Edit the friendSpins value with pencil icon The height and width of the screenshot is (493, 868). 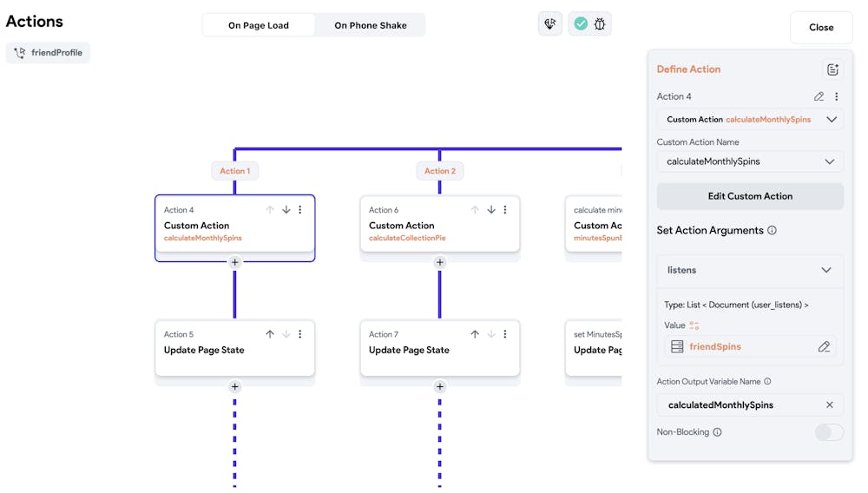824,346
